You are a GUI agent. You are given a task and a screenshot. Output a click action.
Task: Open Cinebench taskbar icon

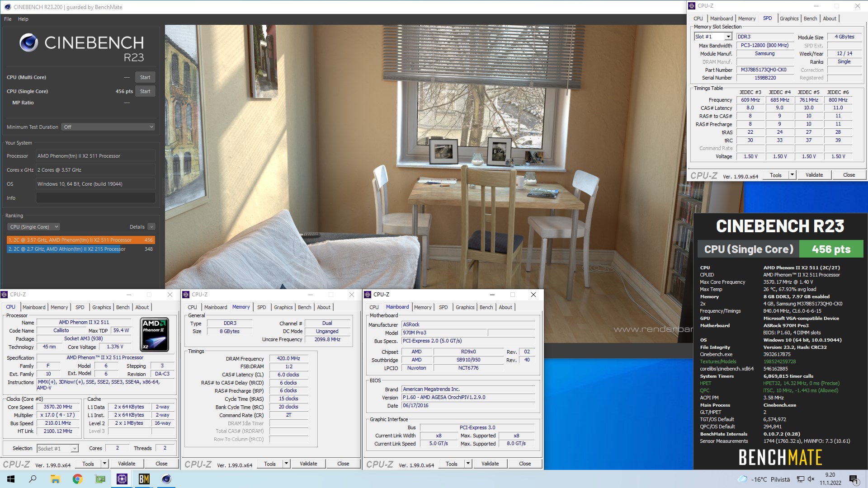coord(166,479)
